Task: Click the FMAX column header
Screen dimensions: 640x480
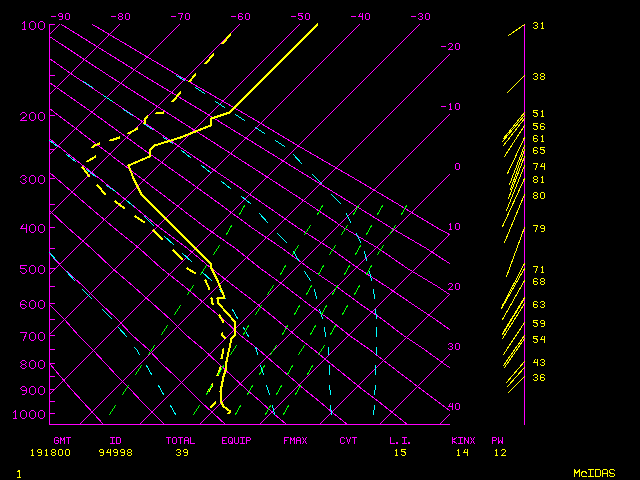Action: point(295,440)
